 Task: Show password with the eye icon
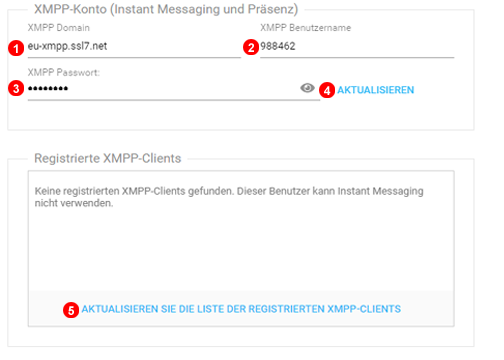[307, 88]
